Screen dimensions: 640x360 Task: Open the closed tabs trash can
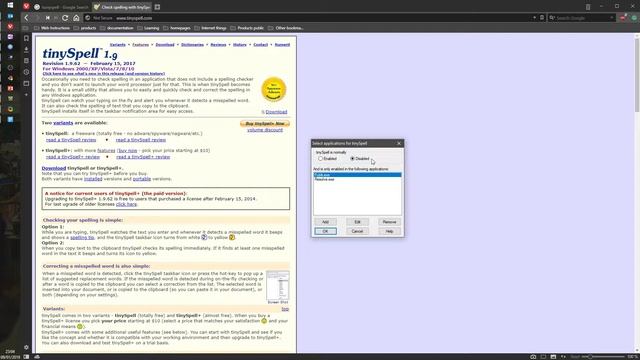pyautogui.click(x=588, y=7)
